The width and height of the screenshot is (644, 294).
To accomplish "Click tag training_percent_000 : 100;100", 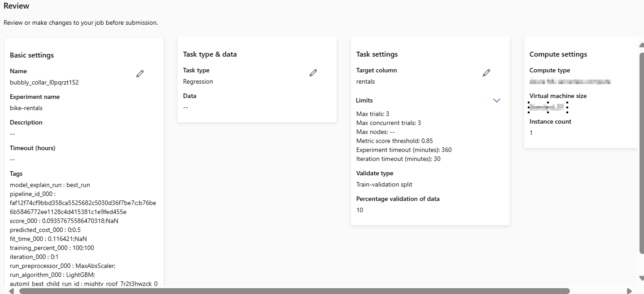I will 52,248.
